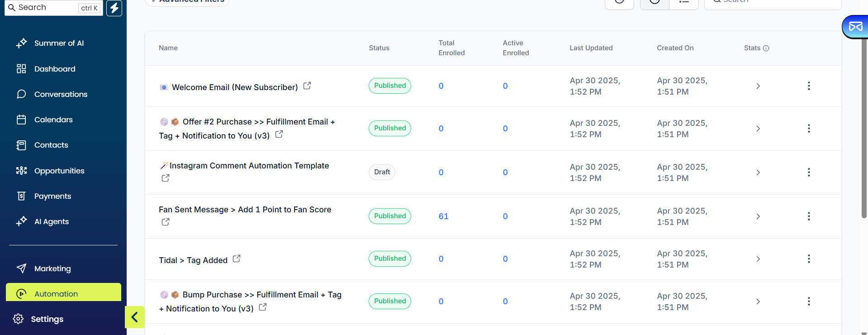Open external link icon for Bump Purchase workflow

click(x=263, y=307)
